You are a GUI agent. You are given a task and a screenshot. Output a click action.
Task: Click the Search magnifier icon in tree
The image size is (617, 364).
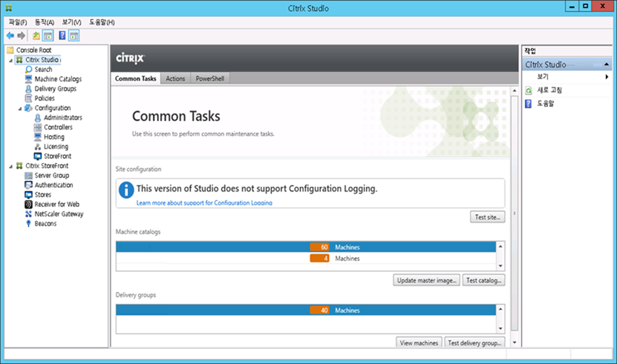point(29,69)
